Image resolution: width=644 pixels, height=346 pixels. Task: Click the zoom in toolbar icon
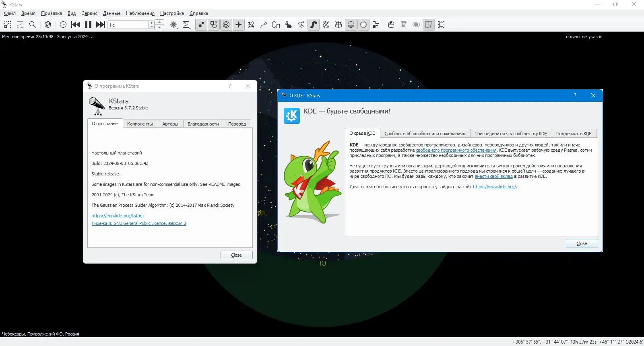point(8,25)
